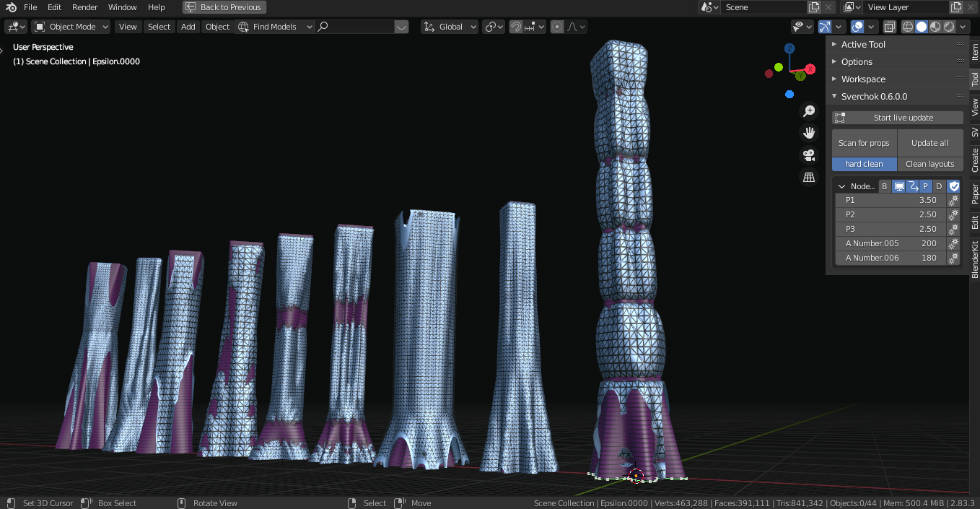
Task: Click Scan for props button
Action: (x=864, y=143)
